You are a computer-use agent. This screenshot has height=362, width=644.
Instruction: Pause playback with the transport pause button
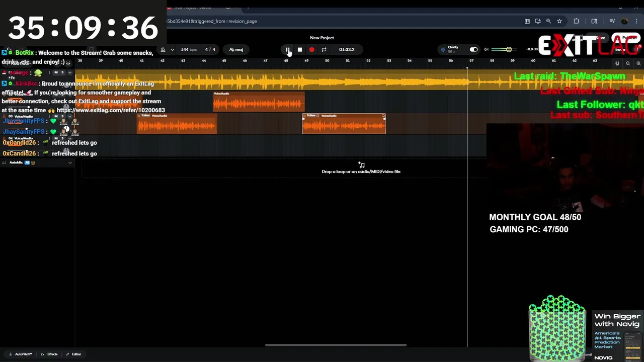(287, 49)
